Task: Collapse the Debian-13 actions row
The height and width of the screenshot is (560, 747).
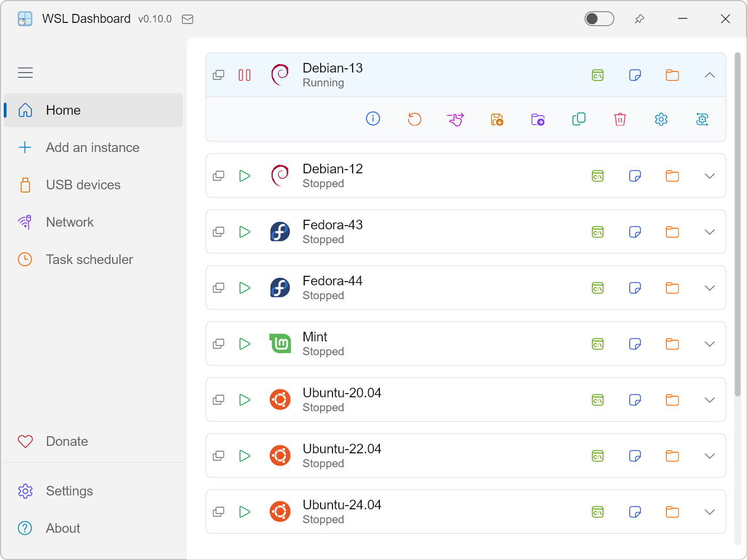Action: (x=710, y=75)
